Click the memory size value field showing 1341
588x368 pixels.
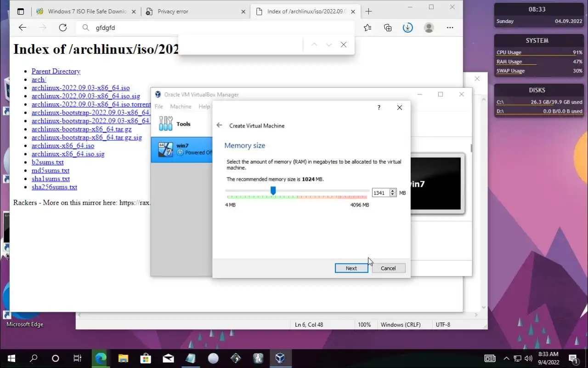tap(380, 193)
